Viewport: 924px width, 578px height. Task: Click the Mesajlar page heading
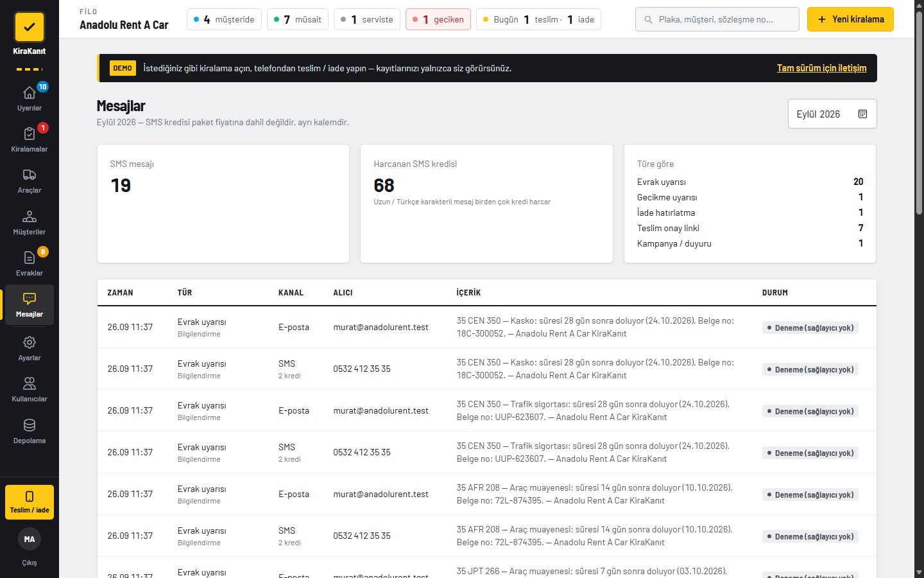[x=121, y=106]
